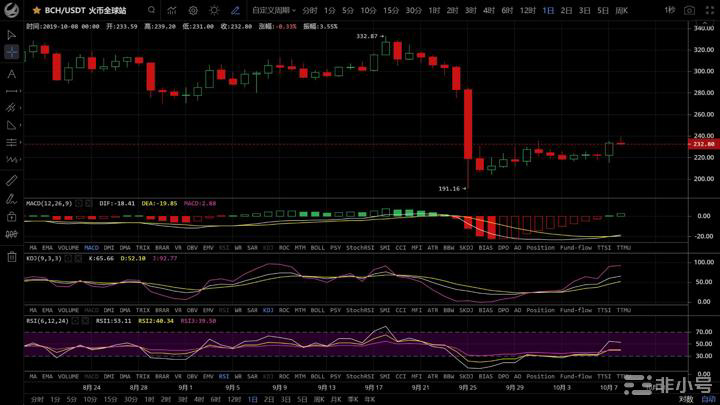The width and height of the screenshot is (720, 405).
Task: Select the parallel channel drawing tool
Action: click(11, 107)
